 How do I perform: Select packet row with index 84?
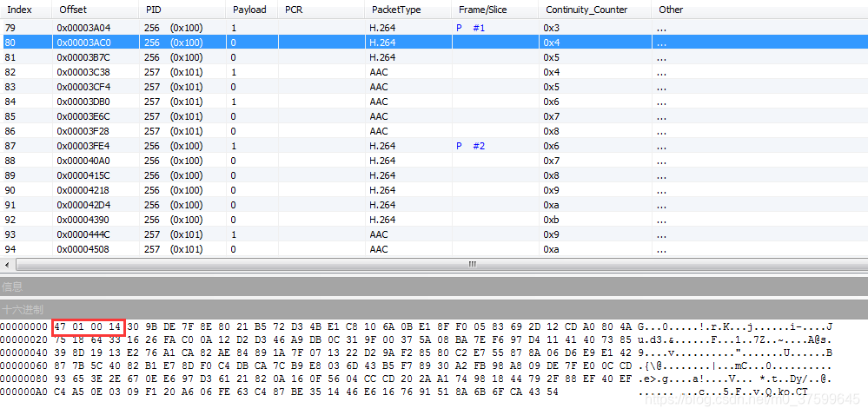click(x=434, y=102)
